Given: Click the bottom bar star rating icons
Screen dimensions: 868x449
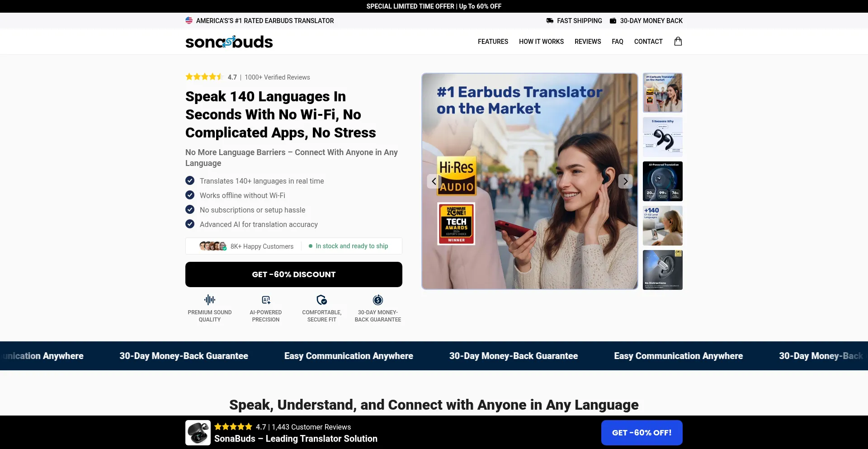Looking at the screenshot, I should tap(233, 426).
